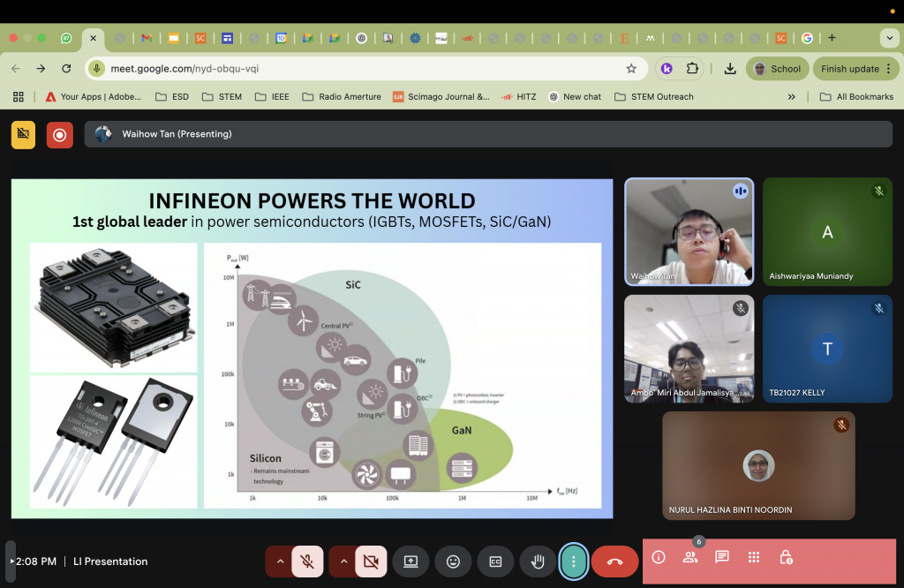The image size is (904, 588).
Task: Open the tab search dropdown
Action: click(x=888, y=38)
